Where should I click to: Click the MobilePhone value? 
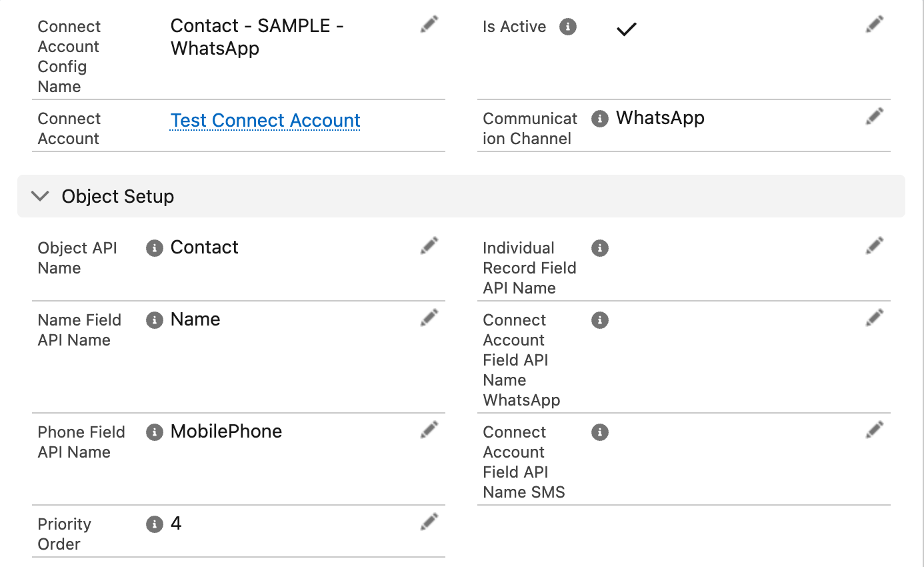point(226,432)
